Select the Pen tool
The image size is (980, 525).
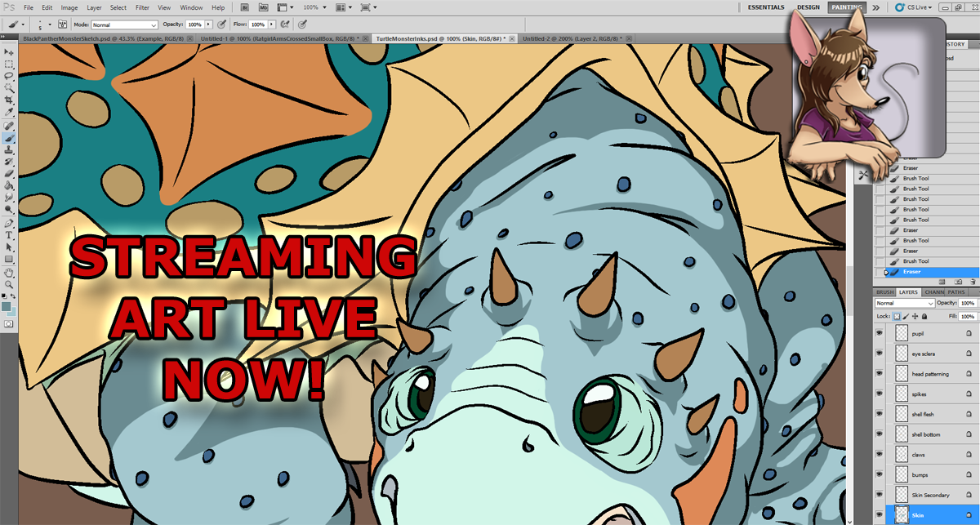tap(9, 223)
